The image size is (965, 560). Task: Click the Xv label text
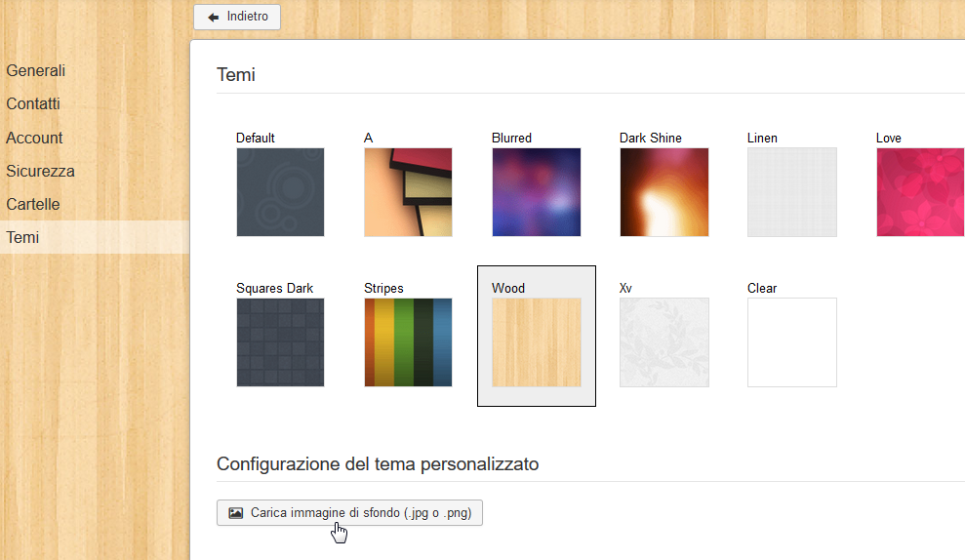point(625,288)
